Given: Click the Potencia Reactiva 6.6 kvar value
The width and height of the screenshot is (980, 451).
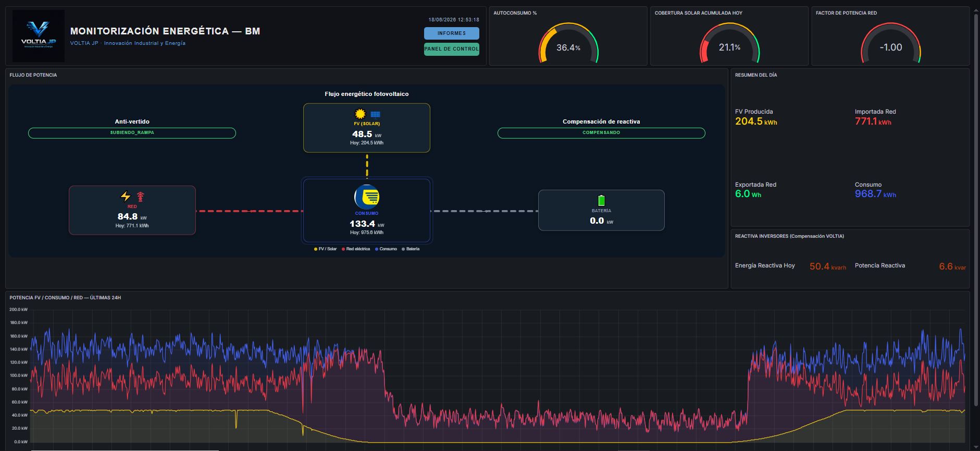Looking at the screenshot, I should (x=952, y=266).
